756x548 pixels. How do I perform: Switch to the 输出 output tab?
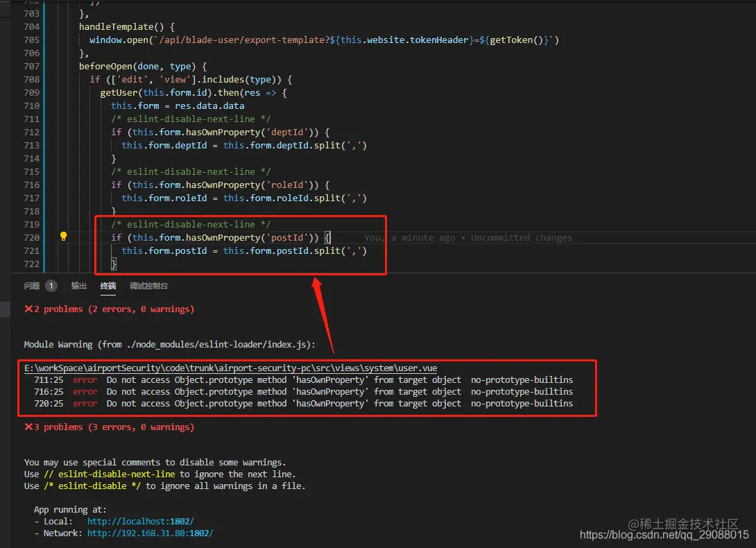(x=78, y=286)
